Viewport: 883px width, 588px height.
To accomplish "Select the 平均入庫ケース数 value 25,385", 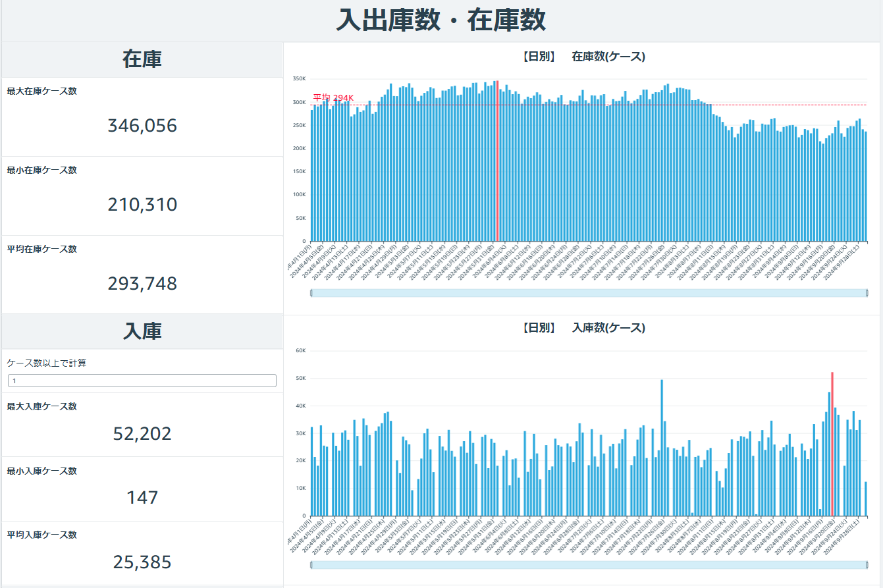I will tap(142, 562).
